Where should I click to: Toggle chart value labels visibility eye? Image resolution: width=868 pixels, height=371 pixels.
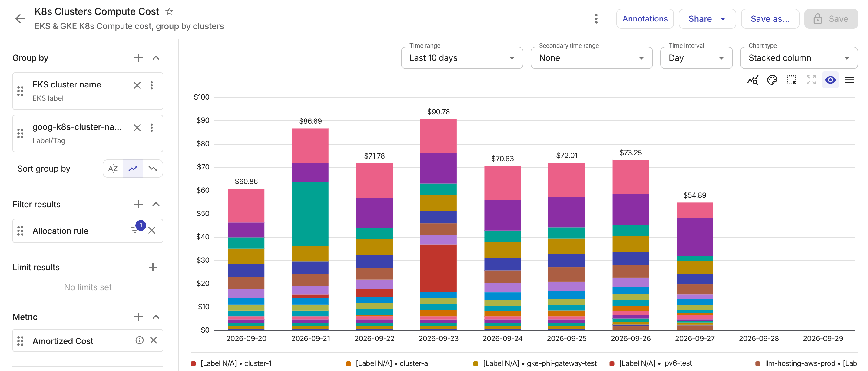point(830,80)
